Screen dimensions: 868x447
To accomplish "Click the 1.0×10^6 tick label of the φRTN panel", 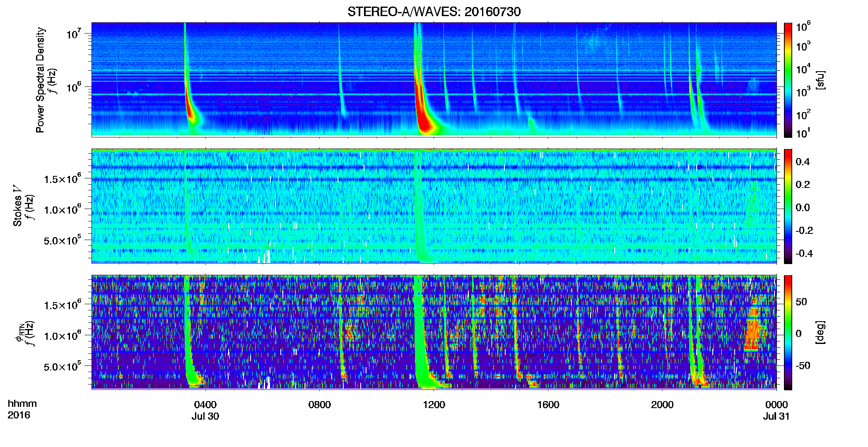I will [x=63, y=336].
